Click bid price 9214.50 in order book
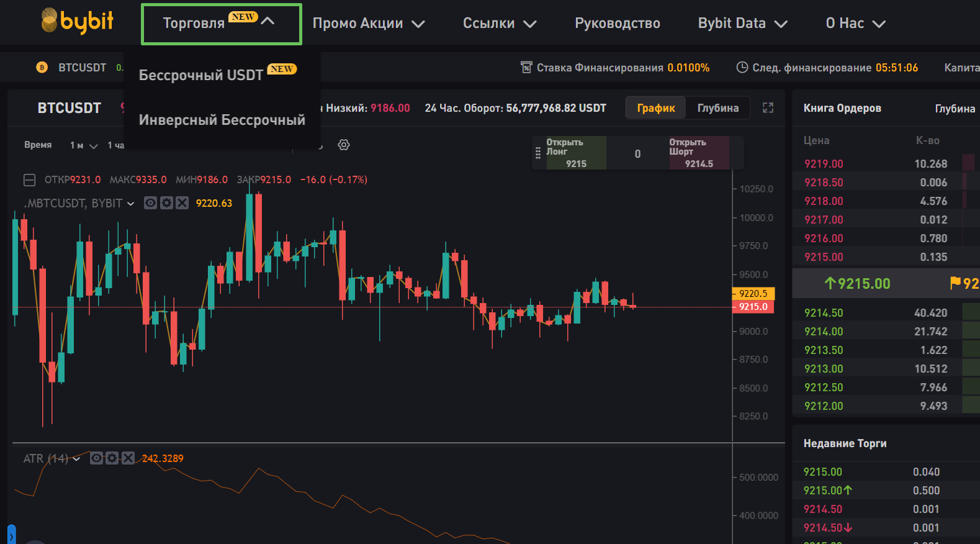The image size is (980, 544). [824, 313]
